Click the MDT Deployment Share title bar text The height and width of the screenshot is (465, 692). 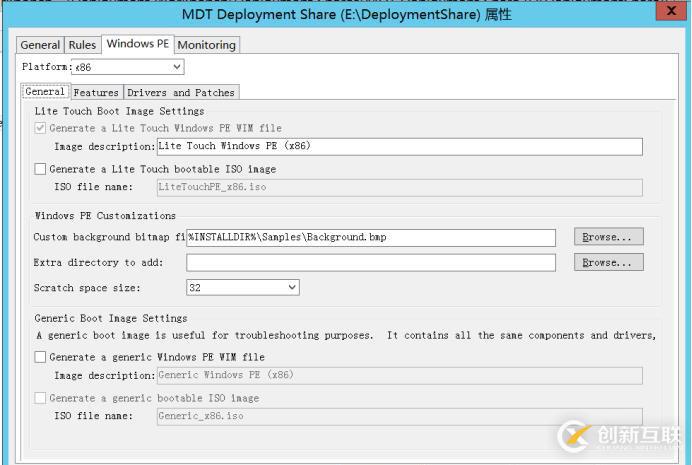[346, 15]
